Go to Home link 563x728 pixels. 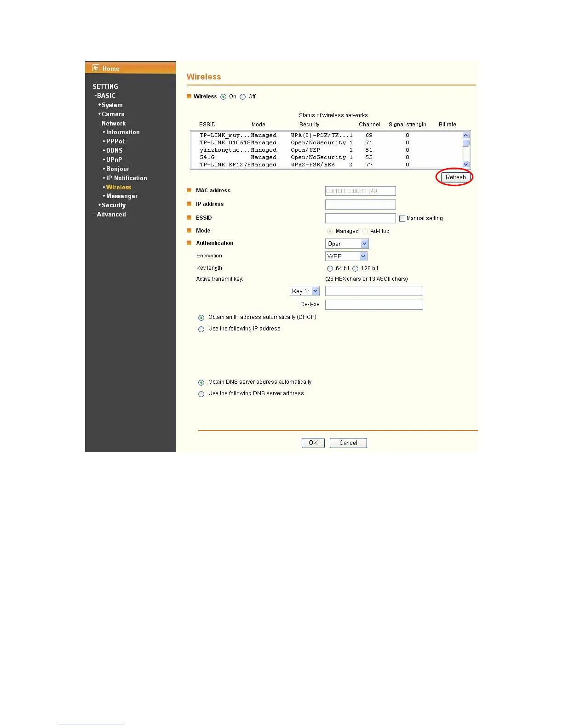[x=111, y=68]
